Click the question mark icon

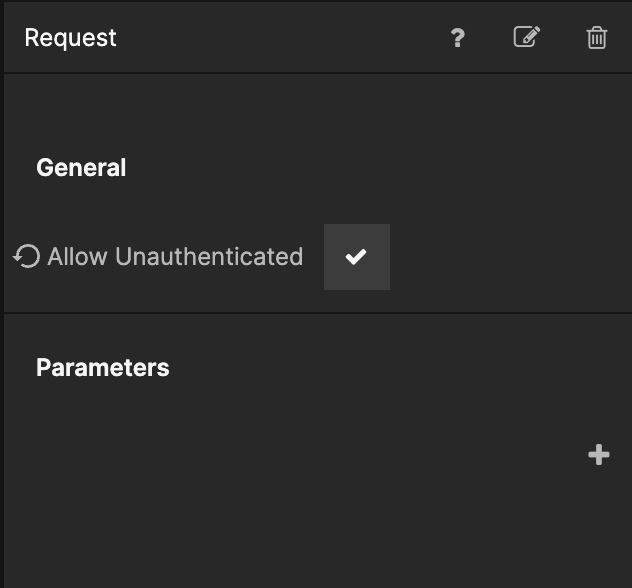[x=457, y=38]
